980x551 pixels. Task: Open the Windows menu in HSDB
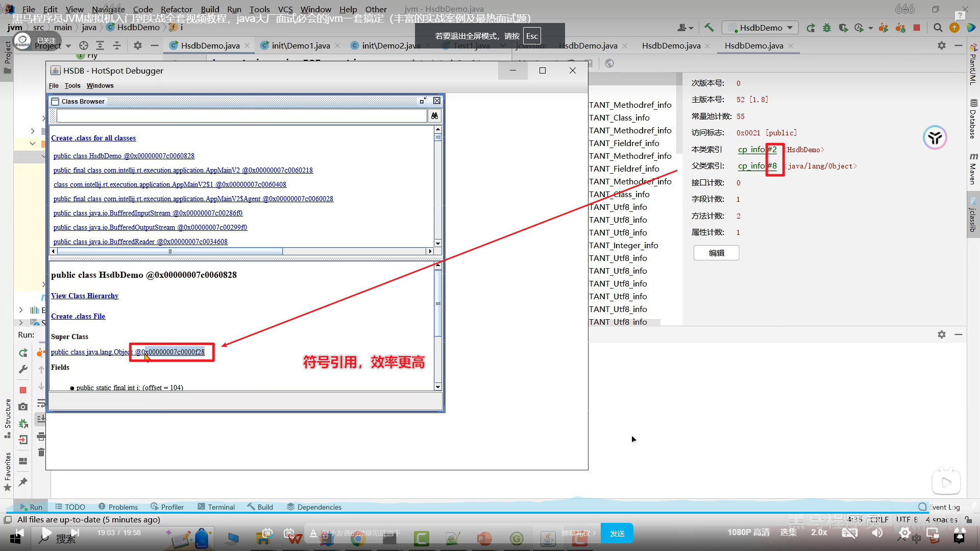pos(100,85)
